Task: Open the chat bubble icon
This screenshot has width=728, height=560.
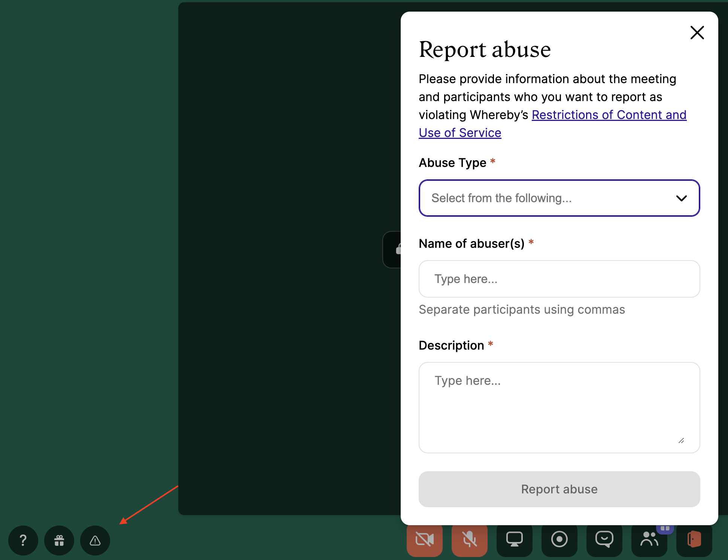Action: [604, 539]
